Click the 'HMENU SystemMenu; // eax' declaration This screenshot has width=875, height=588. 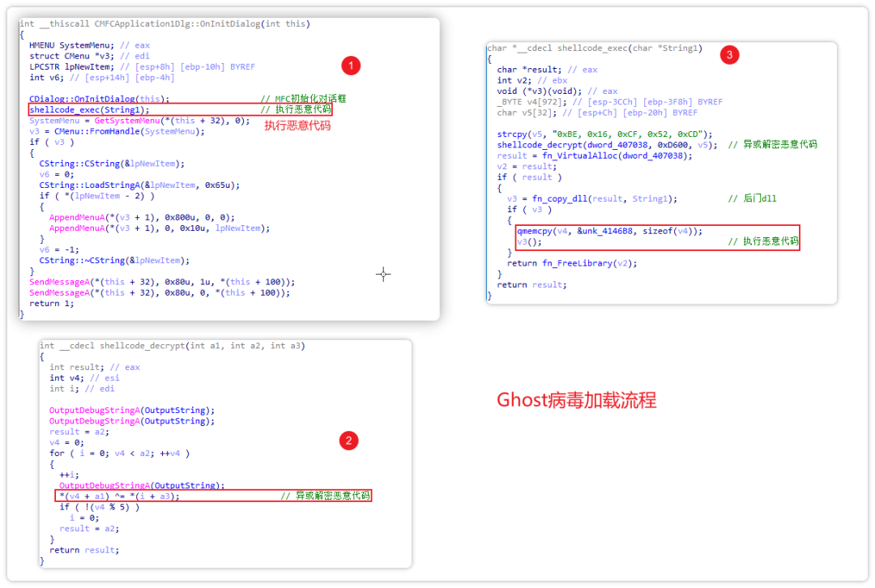tap(89, 45)
